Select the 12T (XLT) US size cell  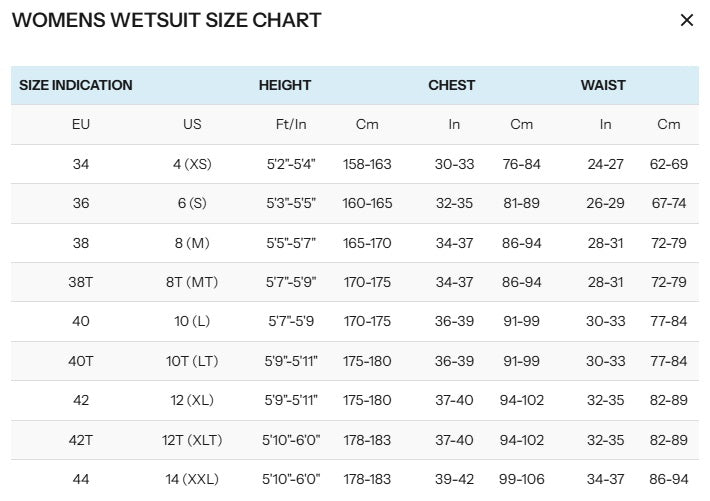[x=192, y=440]
